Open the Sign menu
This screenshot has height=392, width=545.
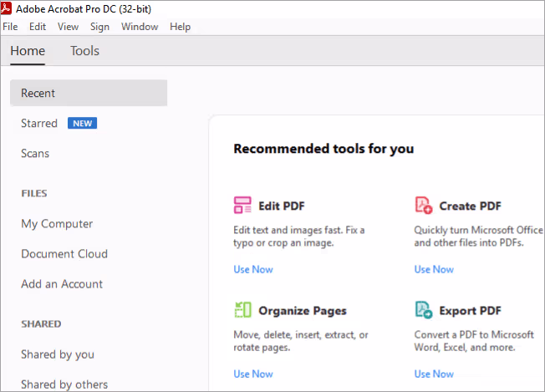click(99, 27)
